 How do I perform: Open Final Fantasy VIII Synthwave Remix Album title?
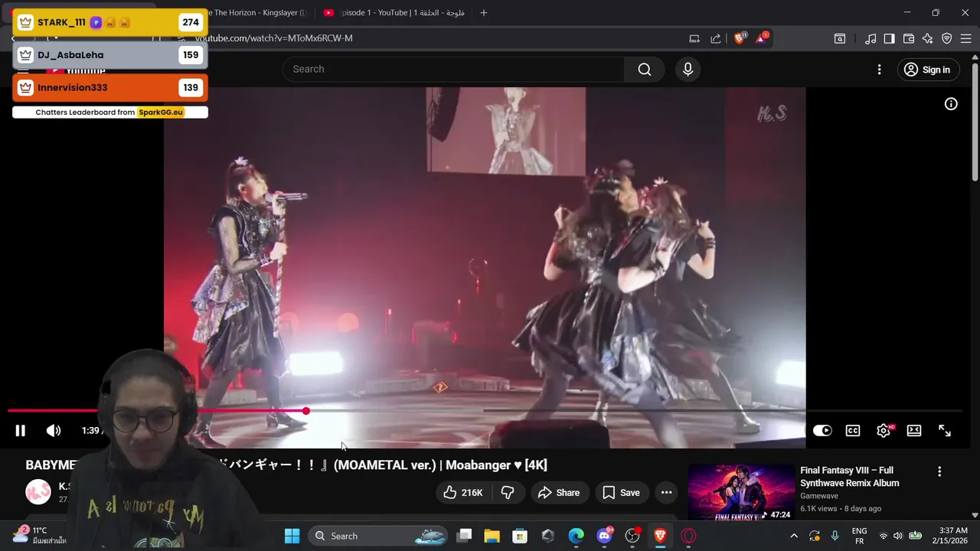pos(850,477)
